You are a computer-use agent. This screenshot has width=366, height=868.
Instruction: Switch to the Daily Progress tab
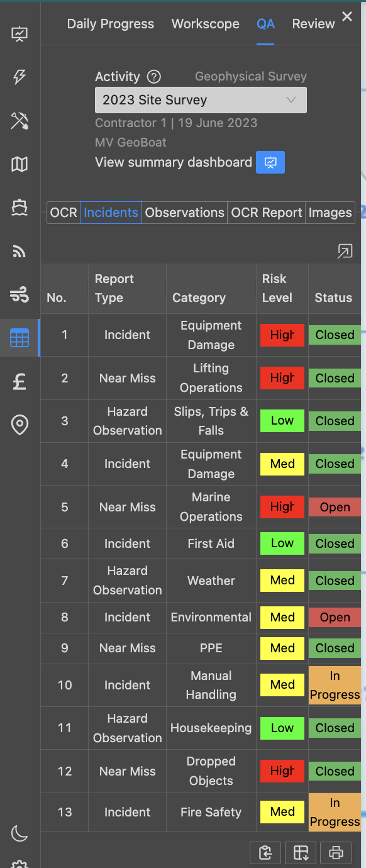coord(111,24)
